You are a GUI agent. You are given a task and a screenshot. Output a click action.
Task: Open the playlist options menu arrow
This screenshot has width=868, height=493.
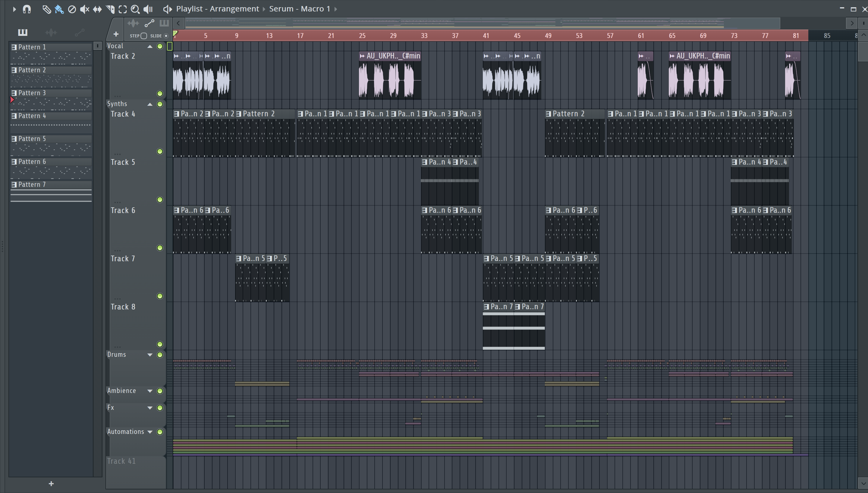click(14, 9)
